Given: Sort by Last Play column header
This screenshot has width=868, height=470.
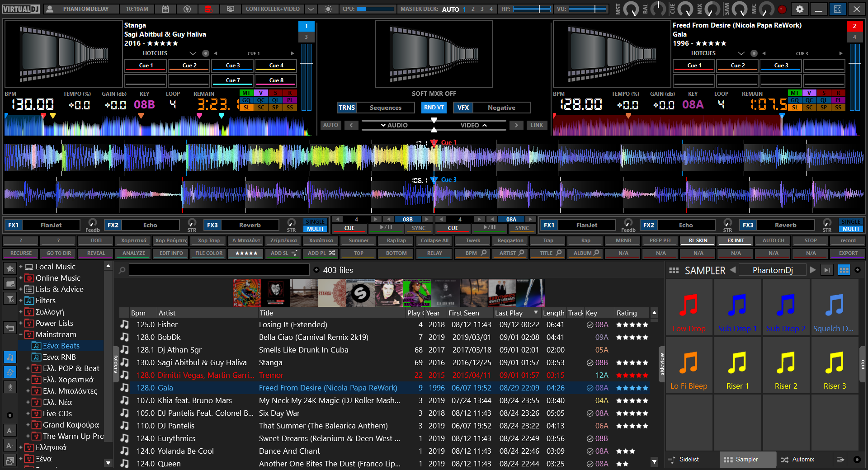Looking at the screenshot, I should [x=516, y=313].
